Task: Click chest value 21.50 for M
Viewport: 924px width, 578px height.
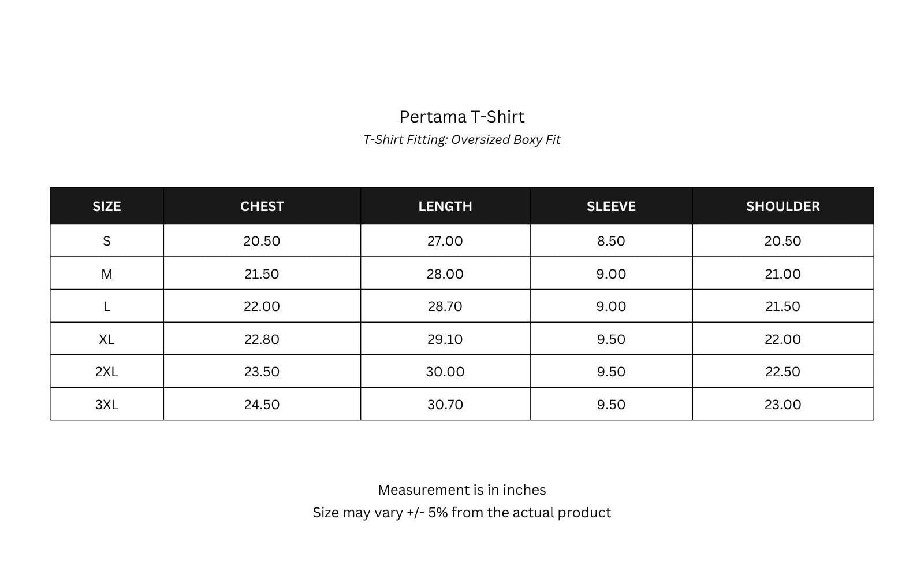Action: tap(262, 274)
